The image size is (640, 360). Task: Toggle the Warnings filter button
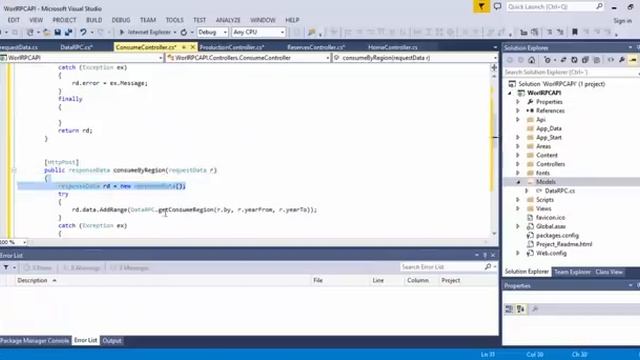(x=82, y=268)
